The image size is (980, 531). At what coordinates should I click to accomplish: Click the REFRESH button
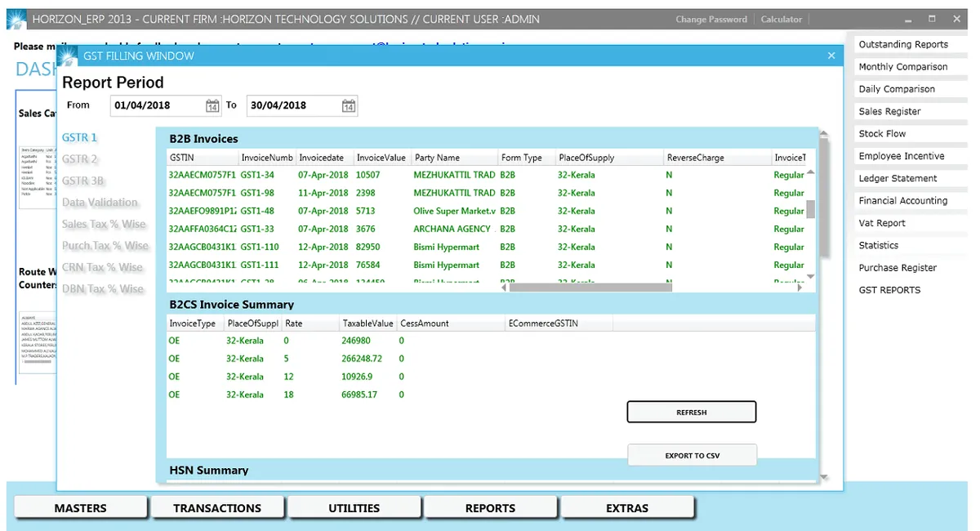pyautogui.click(x=691, y=412)
